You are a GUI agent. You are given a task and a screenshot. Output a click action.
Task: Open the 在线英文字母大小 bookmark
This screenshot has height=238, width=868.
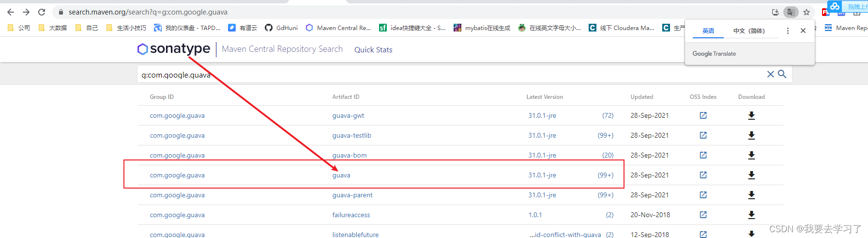549,28
